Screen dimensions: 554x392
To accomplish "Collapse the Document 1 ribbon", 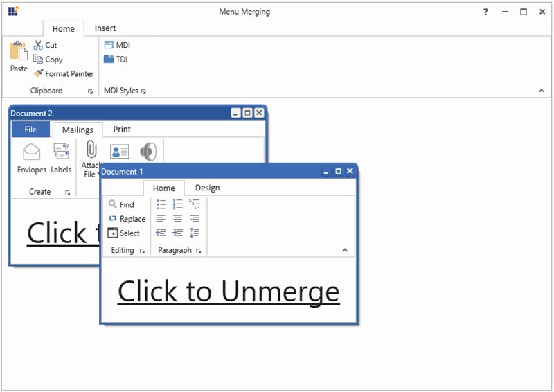I will 345,251.
